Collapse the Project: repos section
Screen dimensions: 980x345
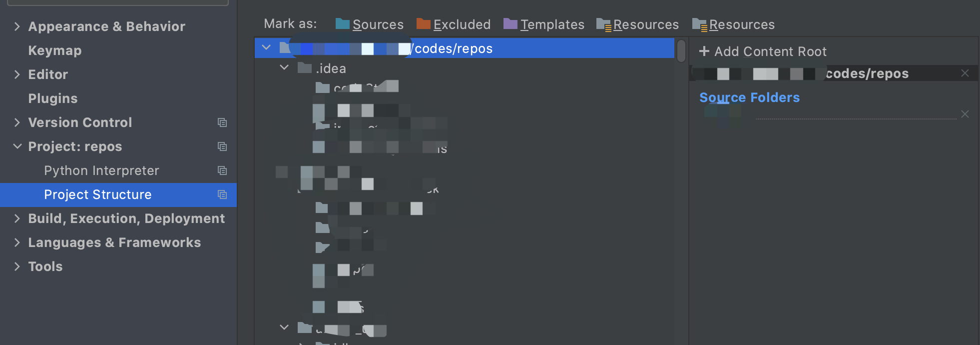pos(16,146)
